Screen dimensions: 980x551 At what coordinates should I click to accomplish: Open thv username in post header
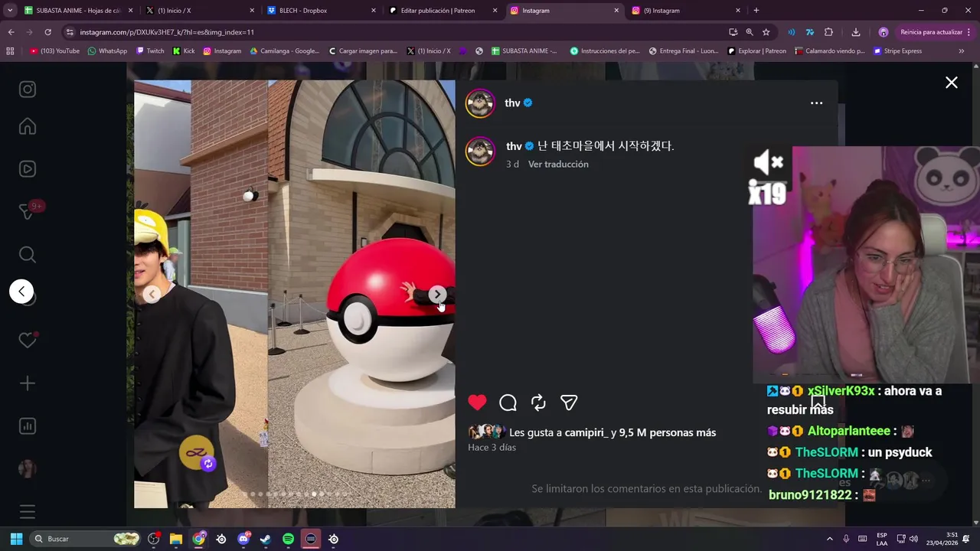(512, 103)
